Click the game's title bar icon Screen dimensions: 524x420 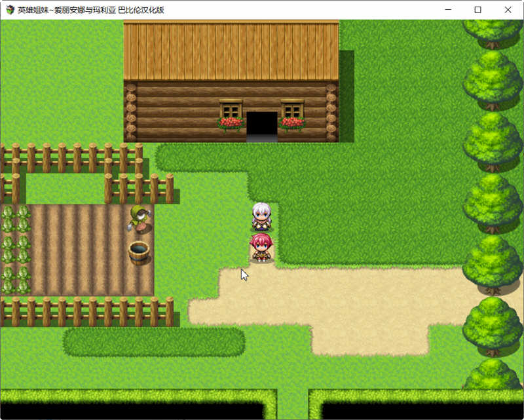coord(8,10)
